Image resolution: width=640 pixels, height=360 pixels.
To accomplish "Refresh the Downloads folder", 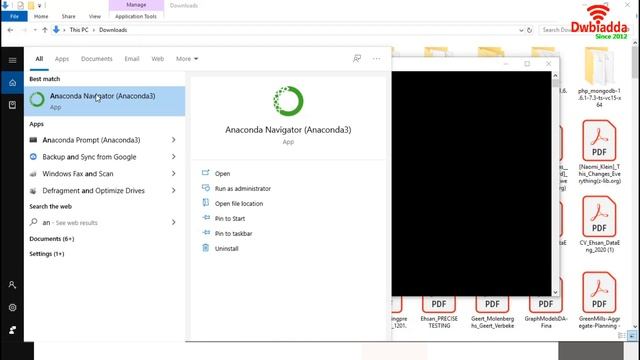I will click(529, 30).
